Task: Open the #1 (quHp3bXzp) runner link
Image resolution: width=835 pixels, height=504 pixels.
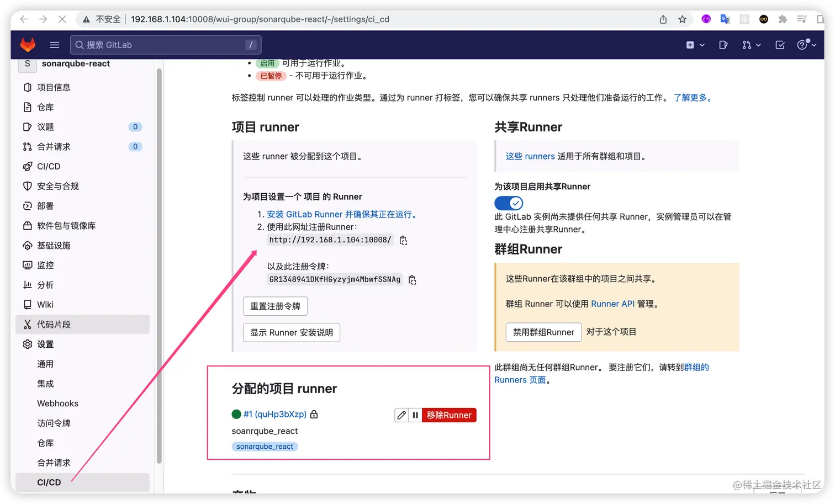Action: (274, 414)
